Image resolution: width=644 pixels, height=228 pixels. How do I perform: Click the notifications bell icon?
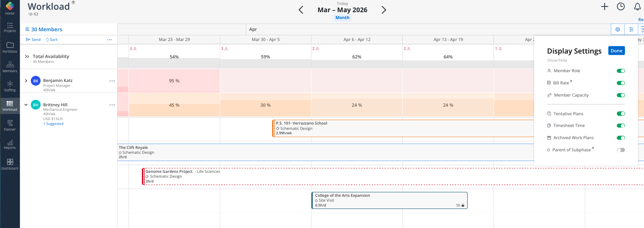[x=637, y=6]
